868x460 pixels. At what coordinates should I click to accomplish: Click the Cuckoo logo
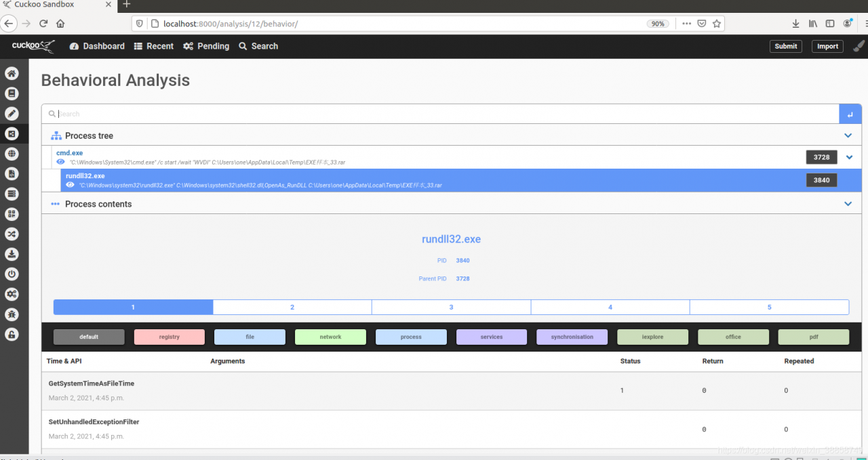point(33,46)
